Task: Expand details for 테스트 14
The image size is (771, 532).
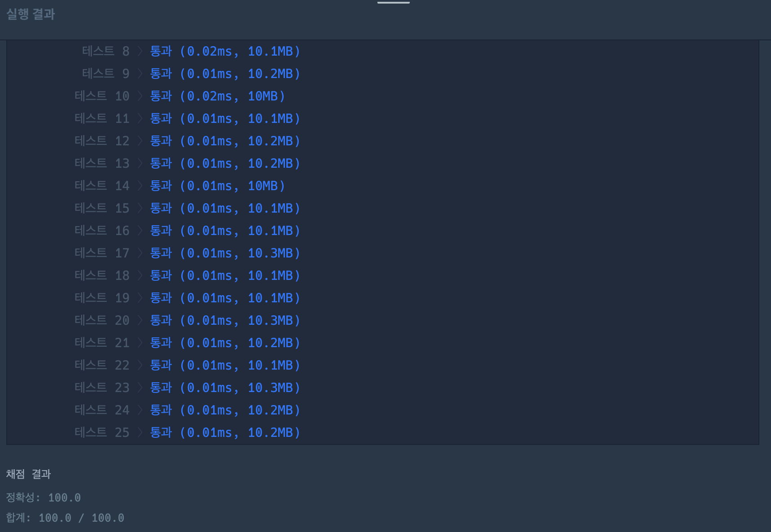Action: pos(140,186)
